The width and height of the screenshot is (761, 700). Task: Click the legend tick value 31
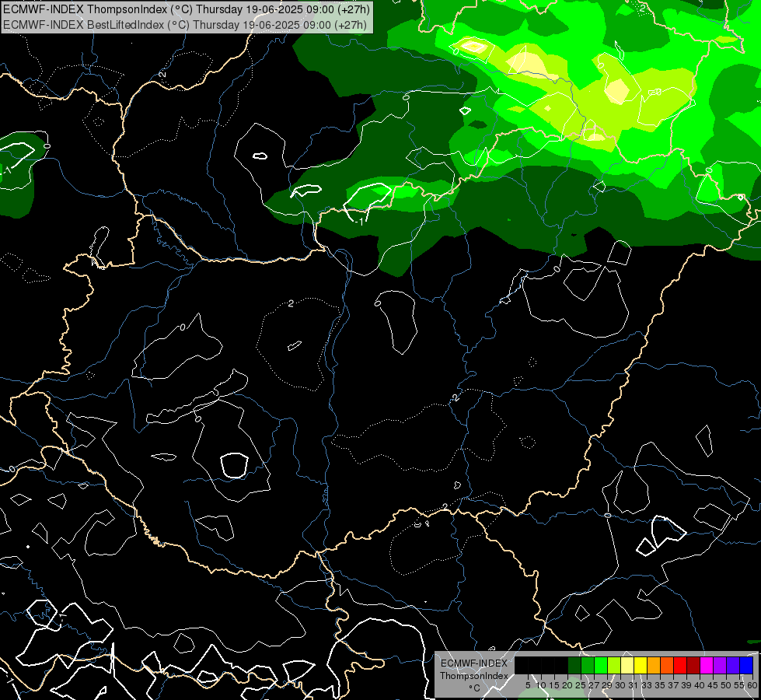point(634,685)
